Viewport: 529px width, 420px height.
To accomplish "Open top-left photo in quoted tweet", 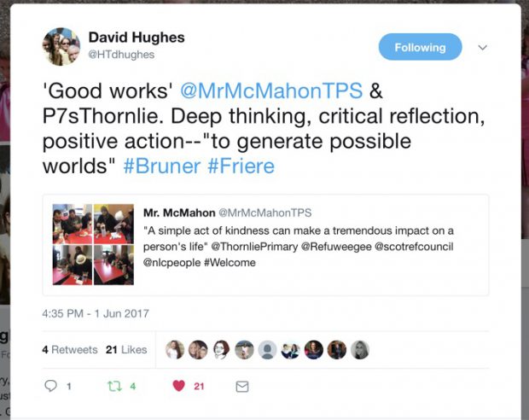I will pyautogui.click(x=73, y=224).
